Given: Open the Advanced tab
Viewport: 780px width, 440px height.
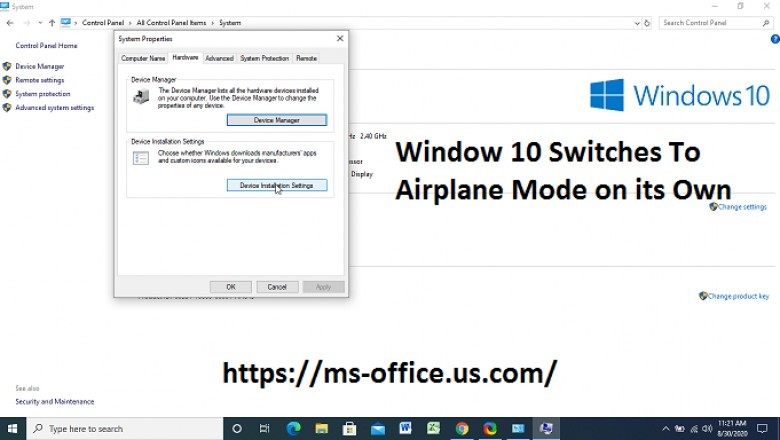Looking at the screenshot, I should pos(219,58).
